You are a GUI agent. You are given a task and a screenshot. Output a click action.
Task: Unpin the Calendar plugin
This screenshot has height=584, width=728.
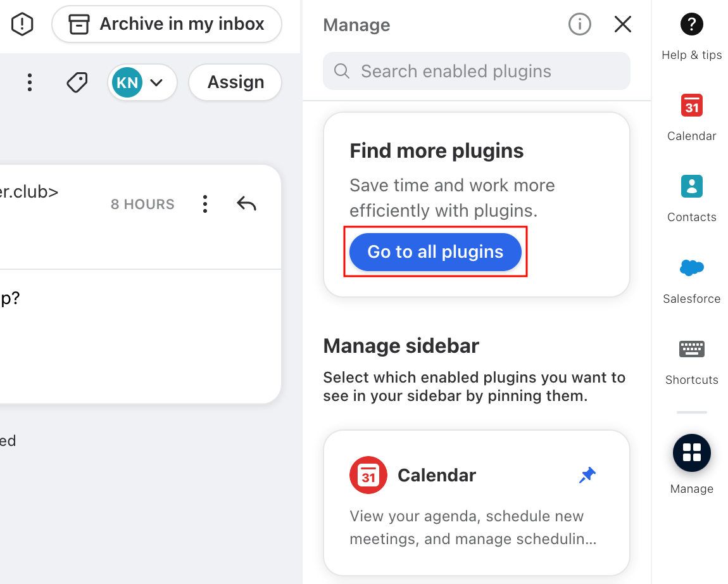pyautogui.click(x=587, y=475)
